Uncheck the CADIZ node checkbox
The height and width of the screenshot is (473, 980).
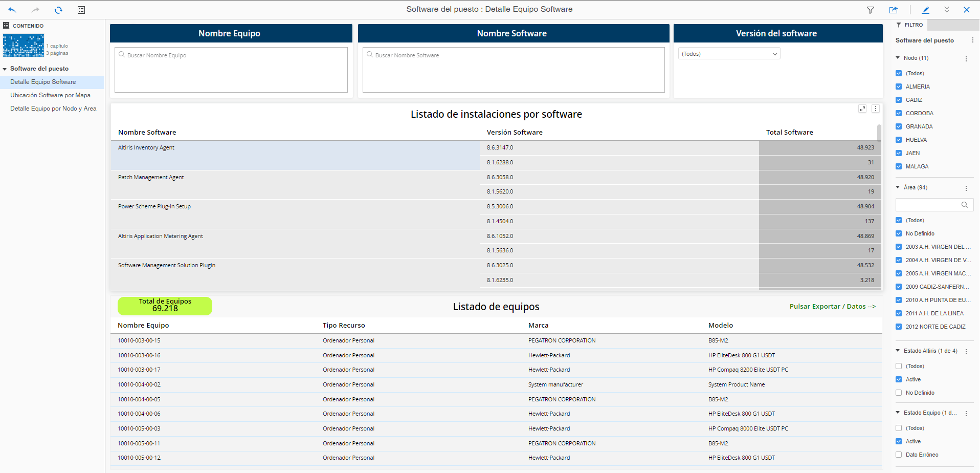(899, 100)
